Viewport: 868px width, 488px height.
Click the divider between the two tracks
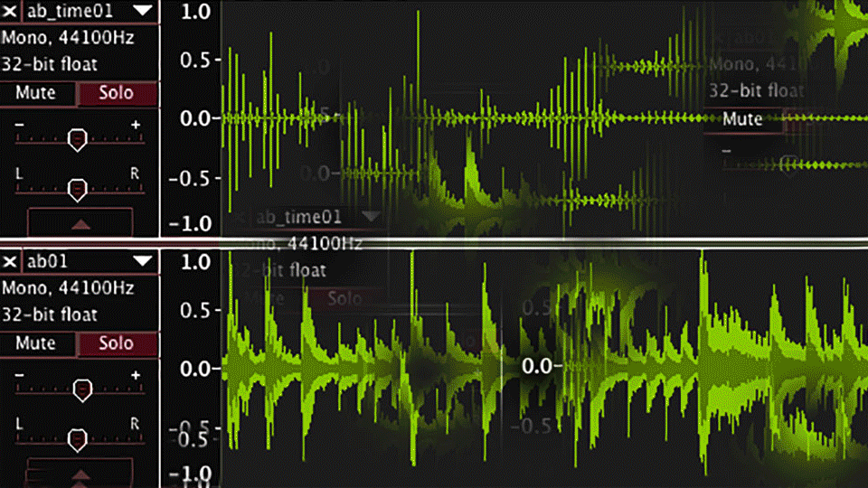point(434,242)
